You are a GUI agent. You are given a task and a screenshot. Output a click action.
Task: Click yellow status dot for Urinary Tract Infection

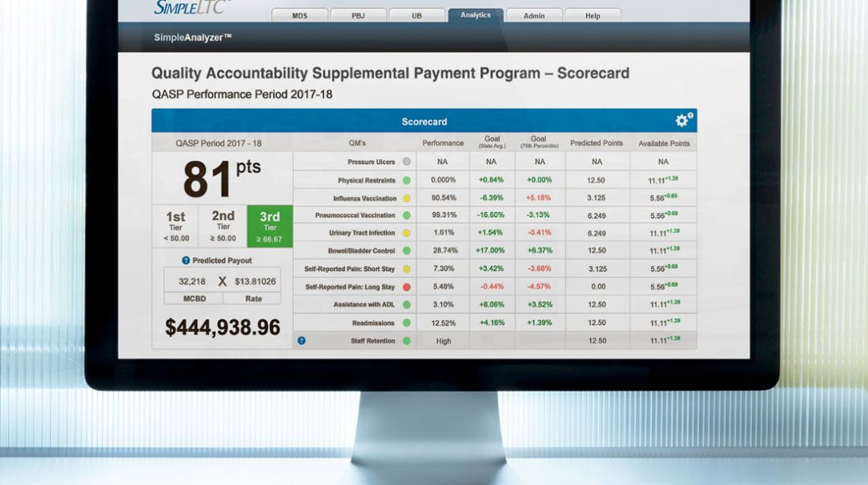[407, 233]
